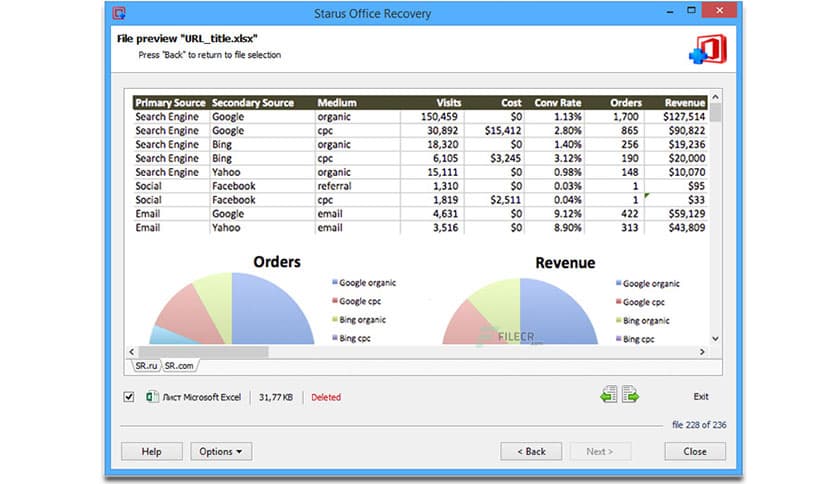836x484 pixels.
Task: Click the Google cpc swatch in Orders legend
Action: [x=335, y=301]
